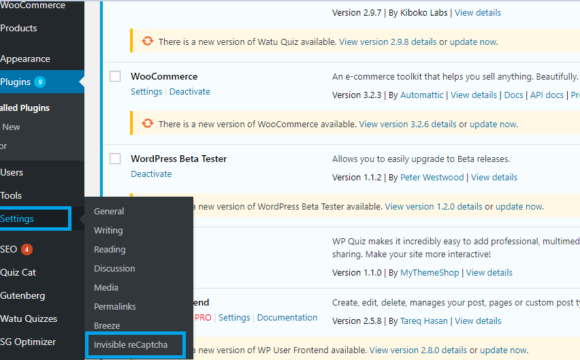This screenshot has width=580, height=360.
Task: Open the SEO sidebar menu
Action: [x=9, y=249]
